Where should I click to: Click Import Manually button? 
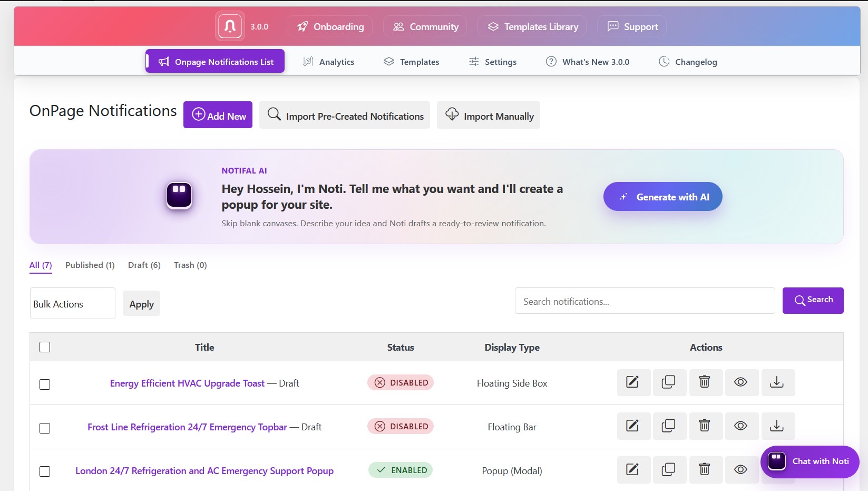coord(489,115)
